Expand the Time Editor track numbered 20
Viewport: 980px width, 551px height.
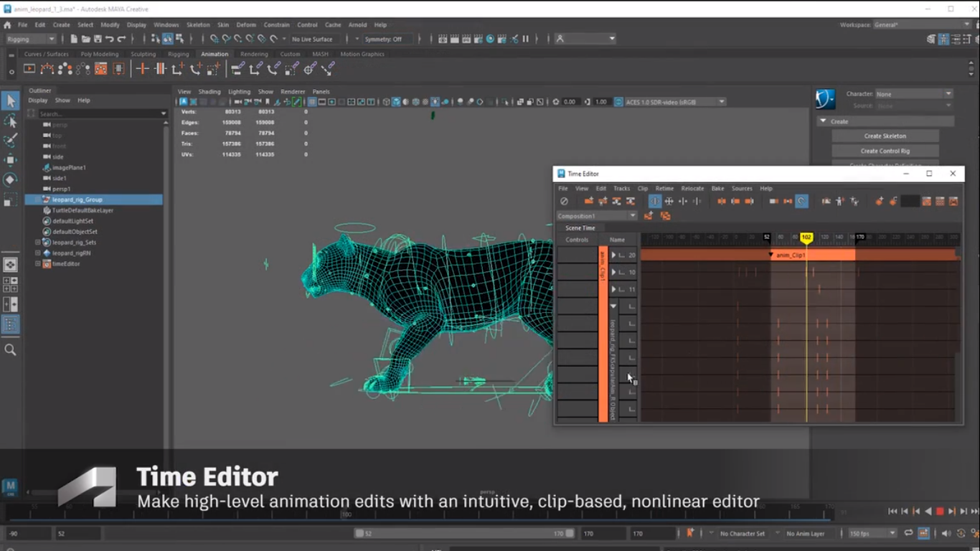click(613, 255)
